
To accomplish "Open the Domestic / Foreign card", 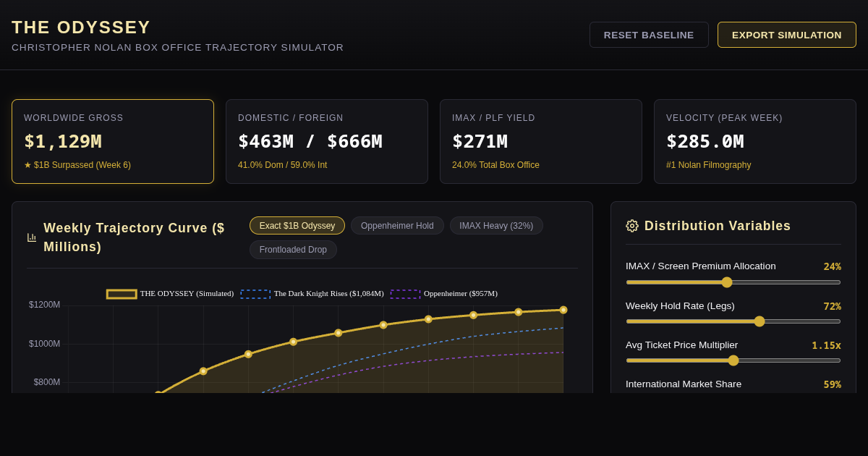I will coord(327,142).
